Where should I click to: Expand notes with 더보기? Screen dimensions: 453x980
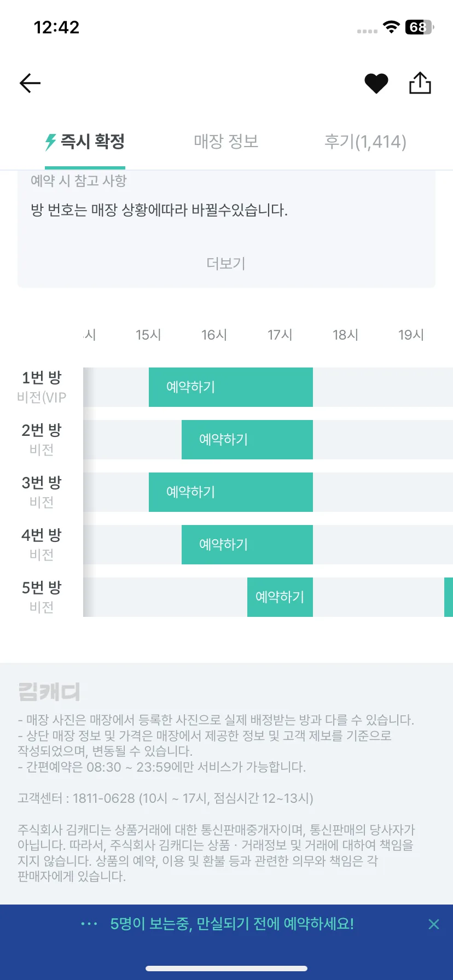pos(226,264)
